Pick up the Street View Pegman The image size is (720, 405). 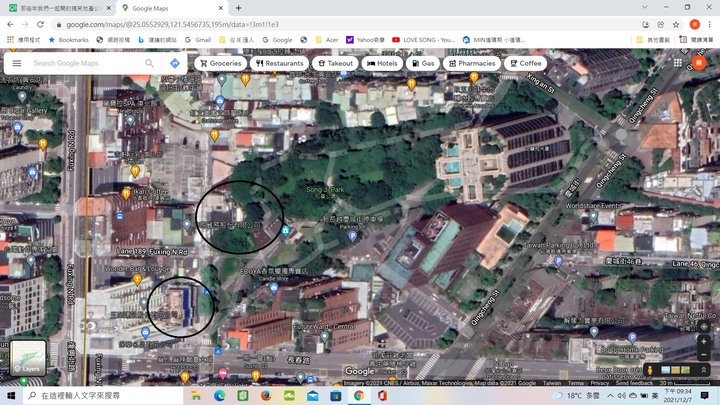click(x=650, y=370)
